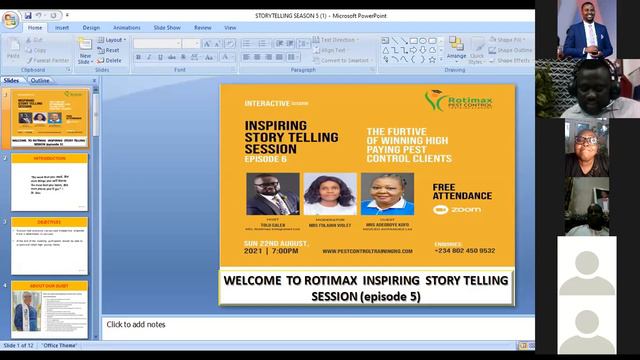Toggle Bold formatting
Viewport: 640px width, 360px height.
(x=138, y=57)
